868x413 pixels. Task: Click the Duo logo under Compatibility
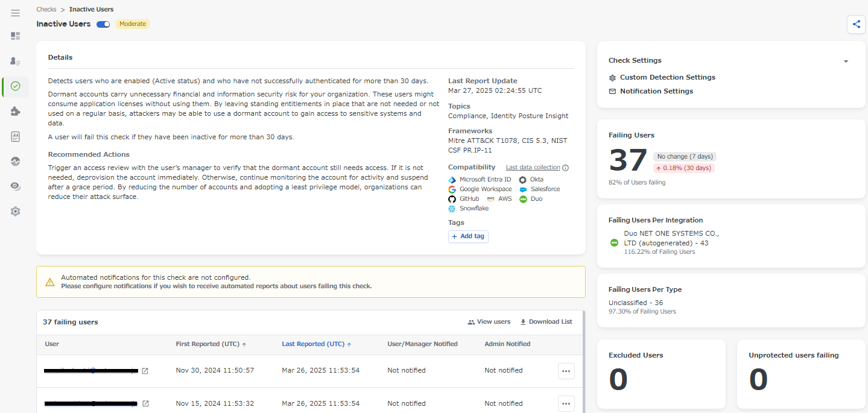click(522, 199)
